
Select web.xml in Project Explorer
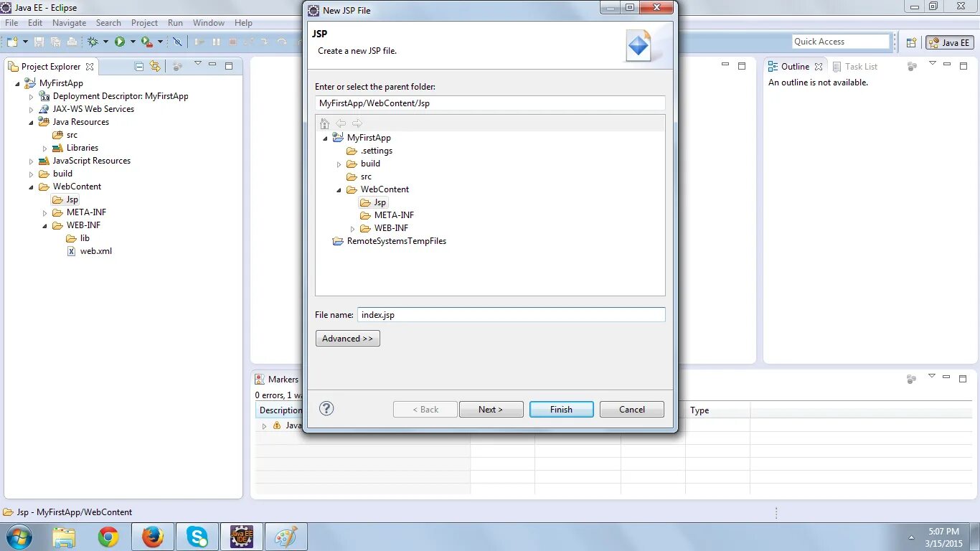click(x=90, y=251)
